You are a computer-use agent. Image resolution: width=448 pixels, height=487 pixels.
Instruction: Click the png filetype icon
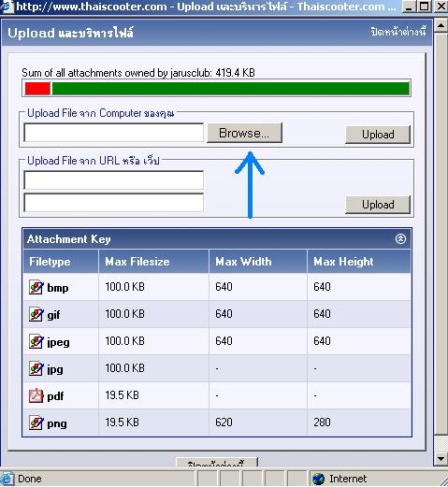[36, 423]
